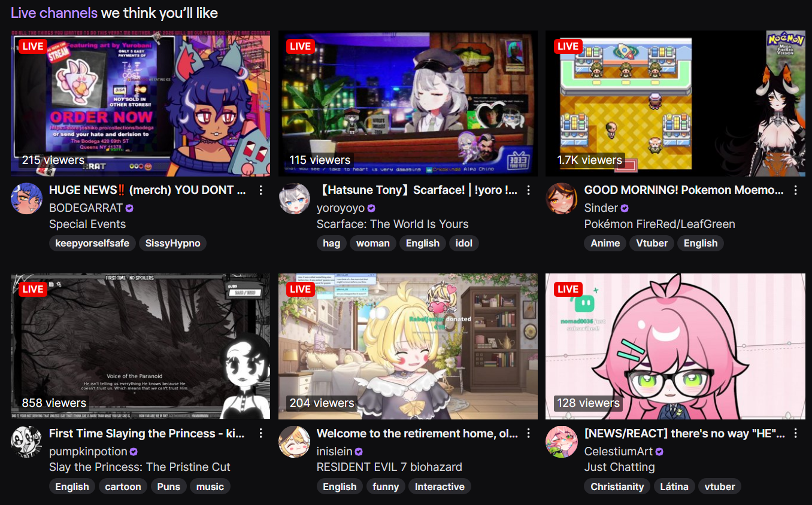The image size is (812, 505).
Task: Open Scarface: The World Is Yours category
Action: (392, 224)
